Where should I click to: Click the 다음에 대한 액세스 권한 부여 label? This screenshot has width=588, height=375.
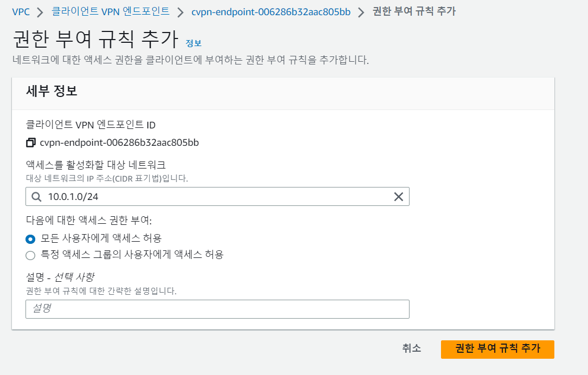(x=89, y=220)
